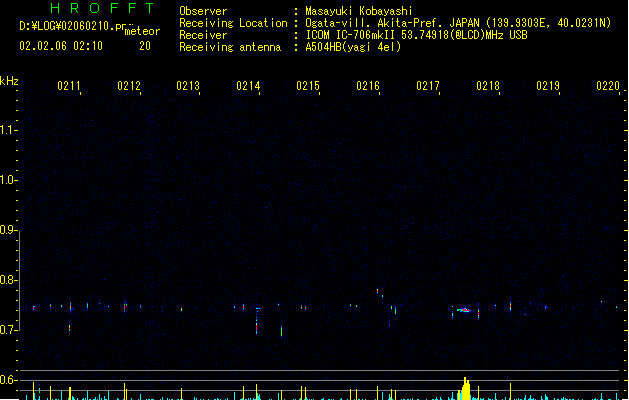This screenshot has height=400, width=629.
Task: Click the Receiving antenna label
Action: point(230,47)
